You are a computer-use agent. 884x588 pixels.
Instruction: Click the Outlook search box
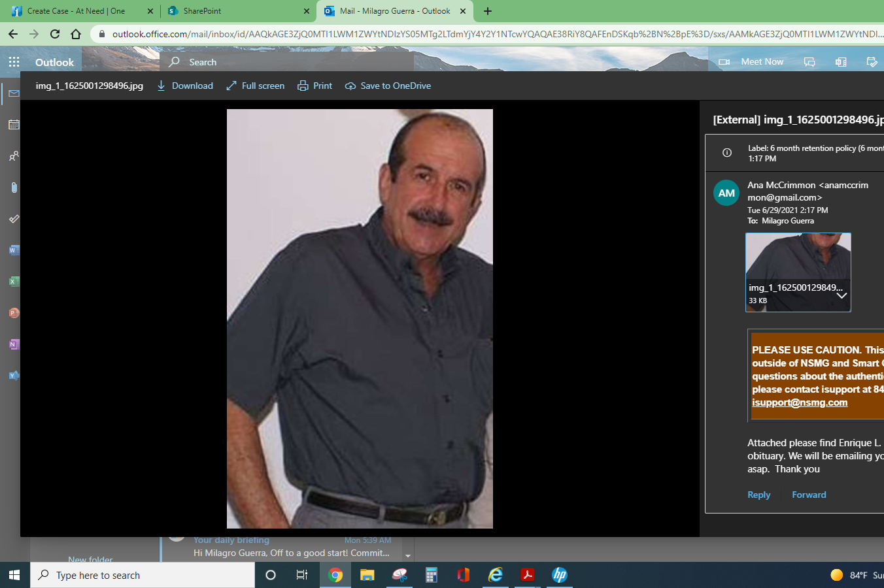click(288, 62)
